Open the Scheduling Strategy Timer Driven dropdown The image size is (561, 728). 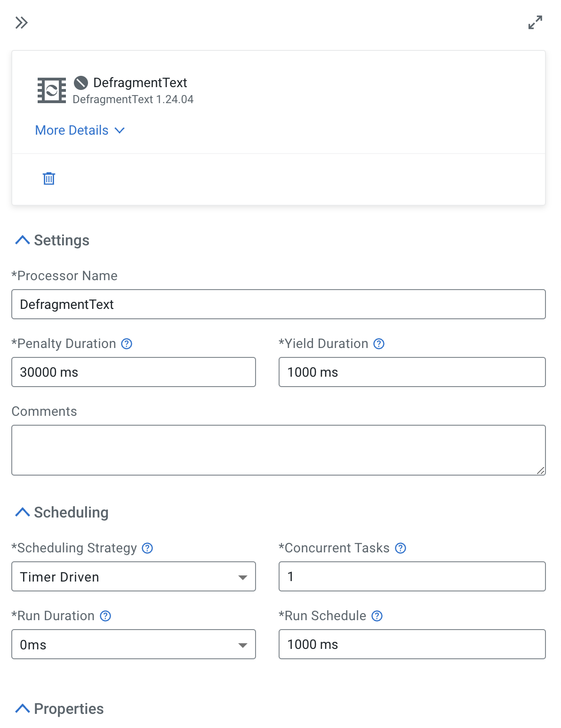(x=134, y=576)
